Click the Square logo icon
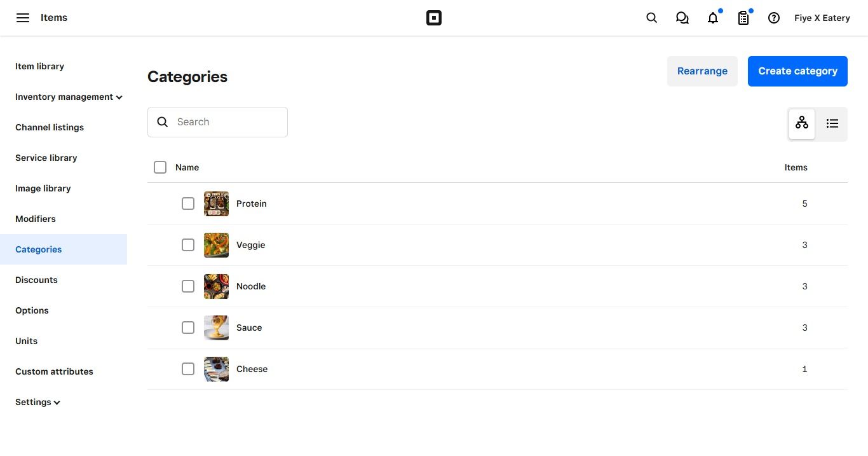The height and width of the screenshot is (456, 868). (434, 18)
